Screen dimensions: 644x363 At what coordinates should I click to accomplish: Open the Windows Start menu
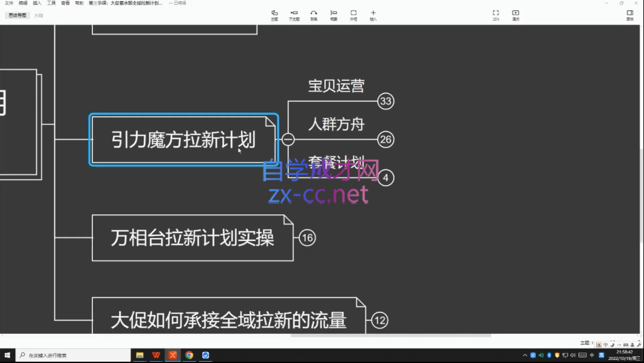[7, 355]
